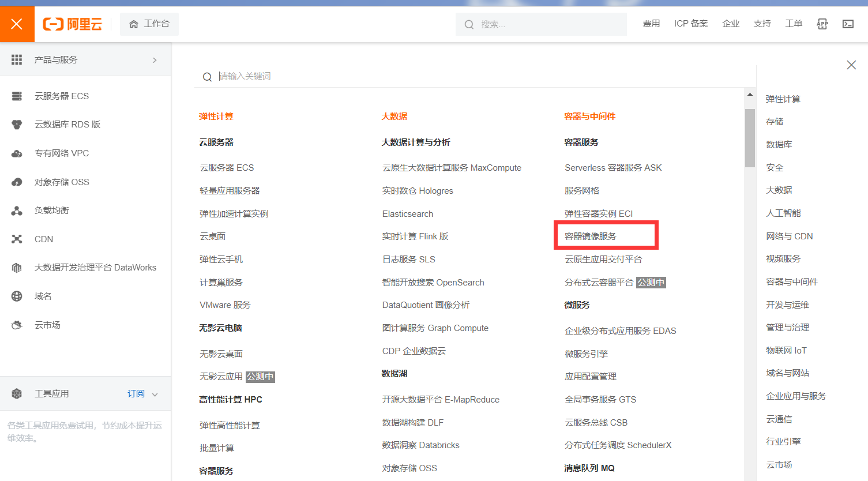Open 无影云桌面 product link
The height and width of the screenshot is (481, 868).
coord(221,354)
